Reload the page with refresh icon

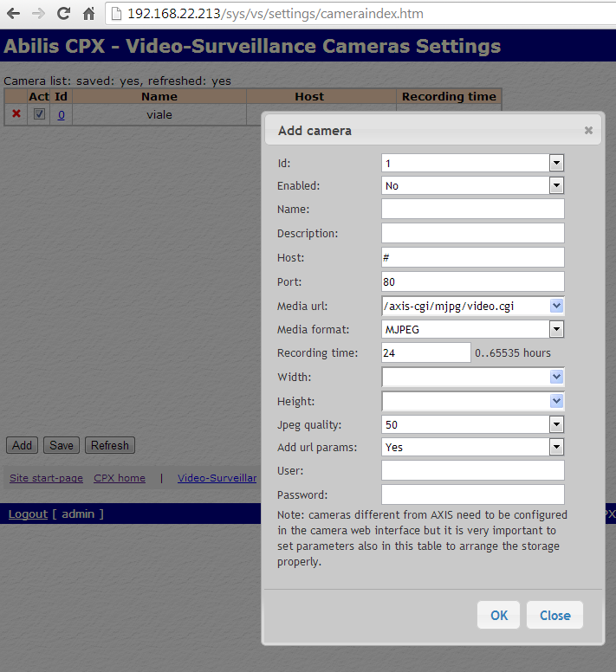click(63, 14)
